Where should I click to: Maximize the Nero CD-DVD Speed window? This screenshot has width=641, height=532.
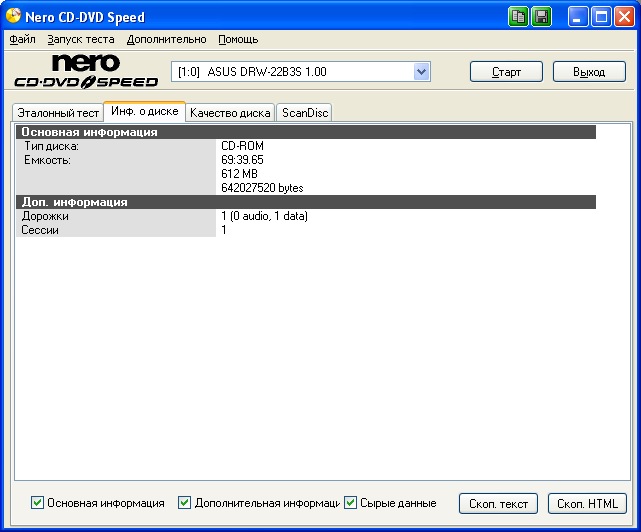[x=601, y=17]
